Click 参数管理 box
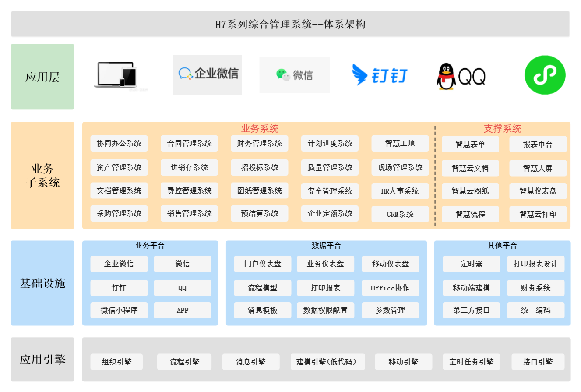The width and height of the screenshot is (581, 392). (391, 311)
